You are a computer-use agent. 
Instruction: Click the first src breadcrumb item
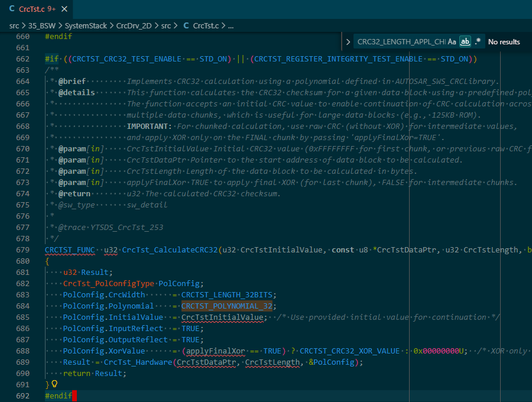[14, 26]
